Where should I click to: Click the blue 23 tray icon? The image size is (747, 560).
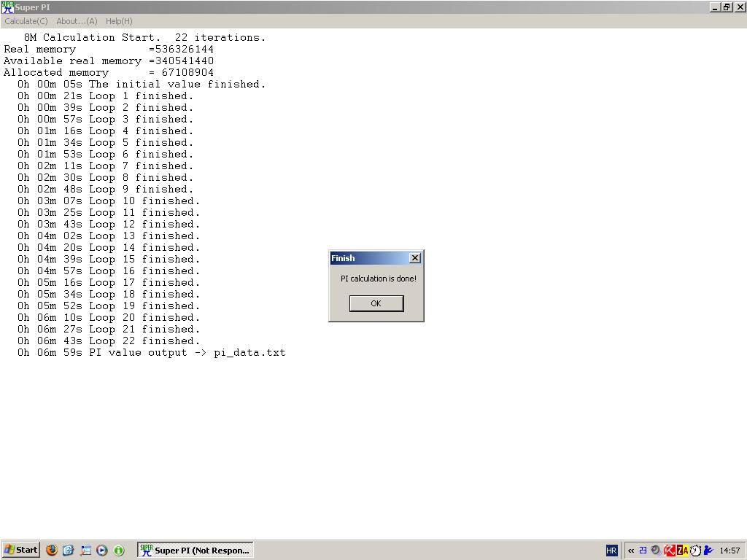(643, 551)
